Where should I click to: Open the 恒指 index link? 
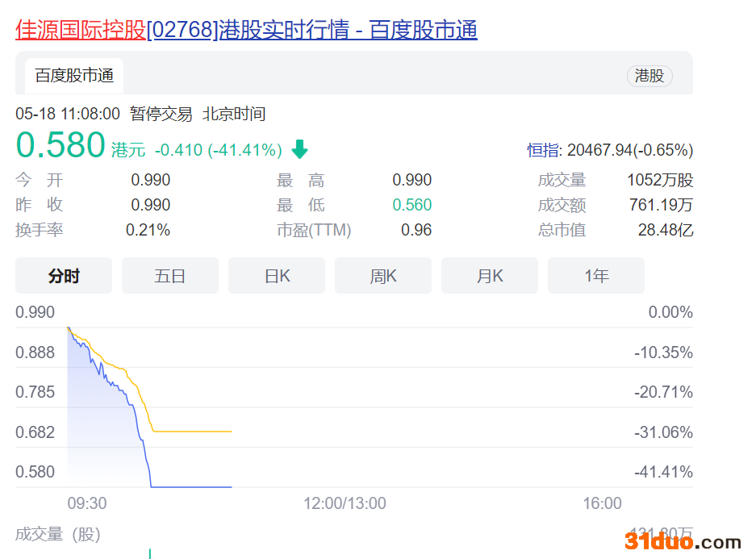tap(543, 150)
